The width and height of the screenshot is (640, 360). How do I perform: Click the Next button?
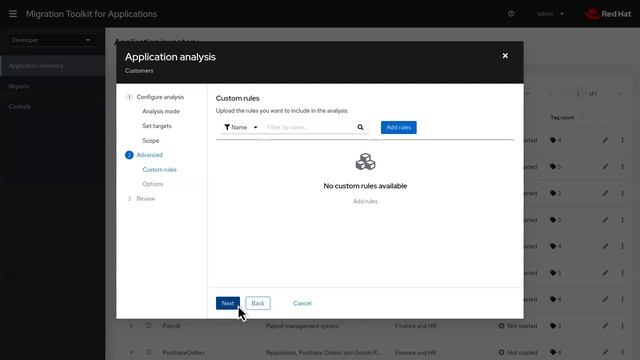(228, 303)
